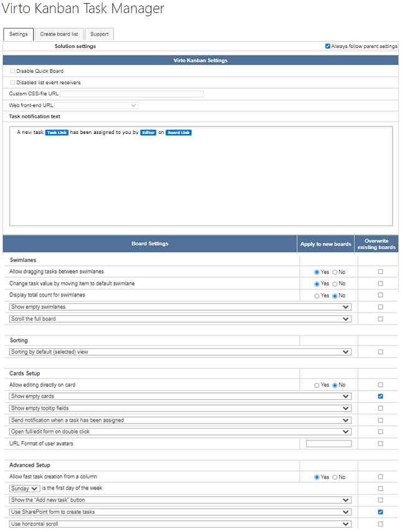The width and height of the screenshot is (405, 532).
Task: Click the Cards Setup section label
Action: pos(25,374)
